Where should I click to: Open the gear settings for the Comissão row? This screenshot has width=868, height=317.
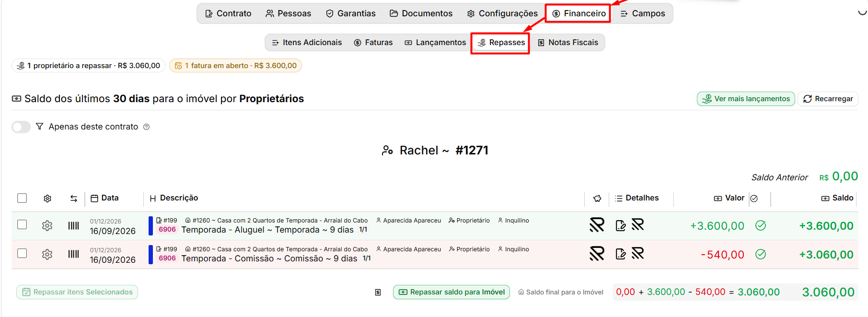click(x=47, y=254)
